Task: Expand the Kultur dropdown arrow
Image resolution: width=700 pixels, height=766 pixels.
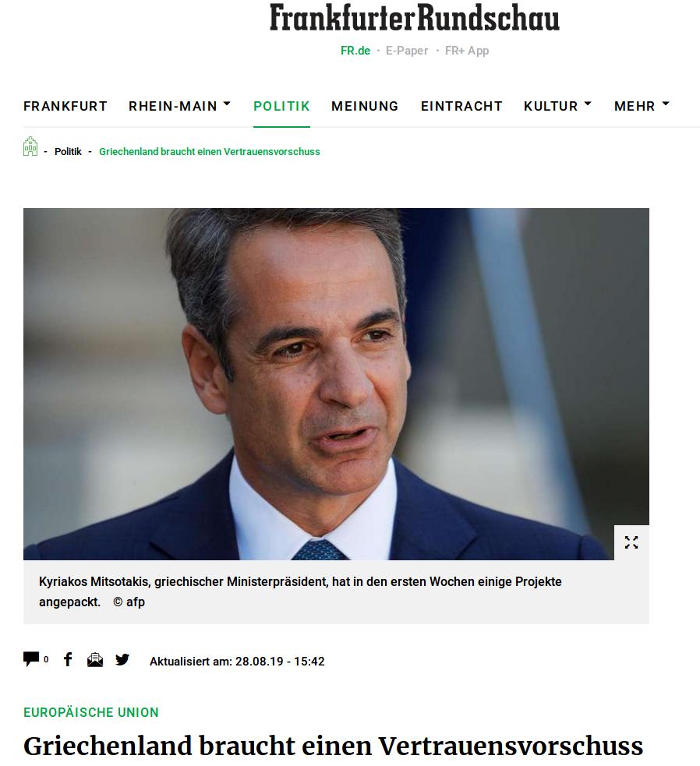Action: pyautogui.click(x=588, y=104)
